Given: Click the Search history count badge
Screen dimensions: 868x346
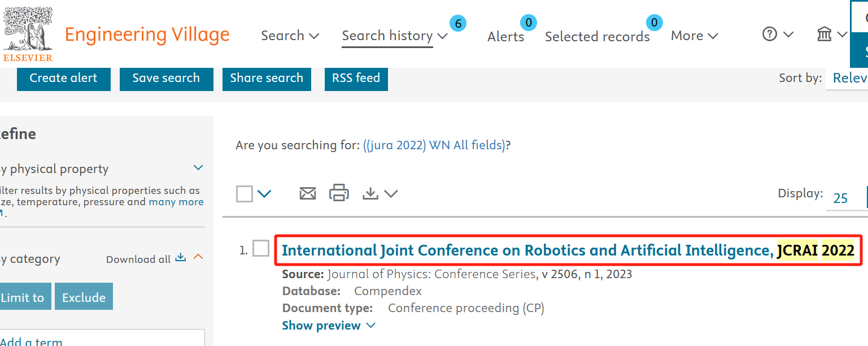Looking at the screenshot, I should point(458,23).
